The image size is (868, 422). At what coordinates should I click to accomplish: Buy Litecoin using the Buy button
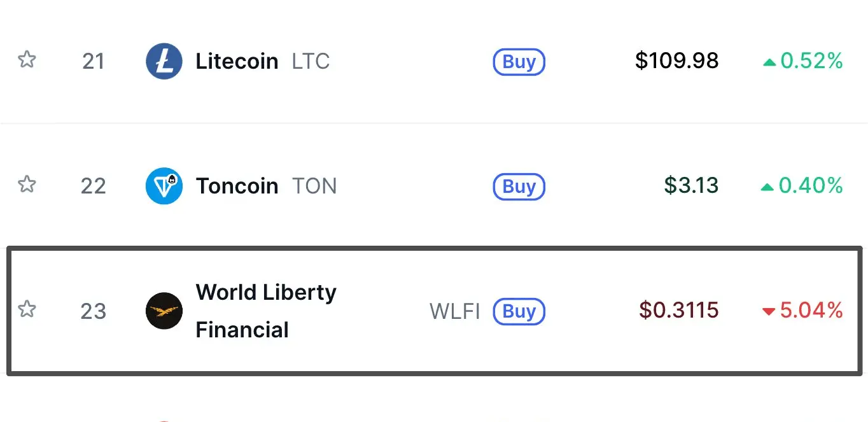[519, 62]
